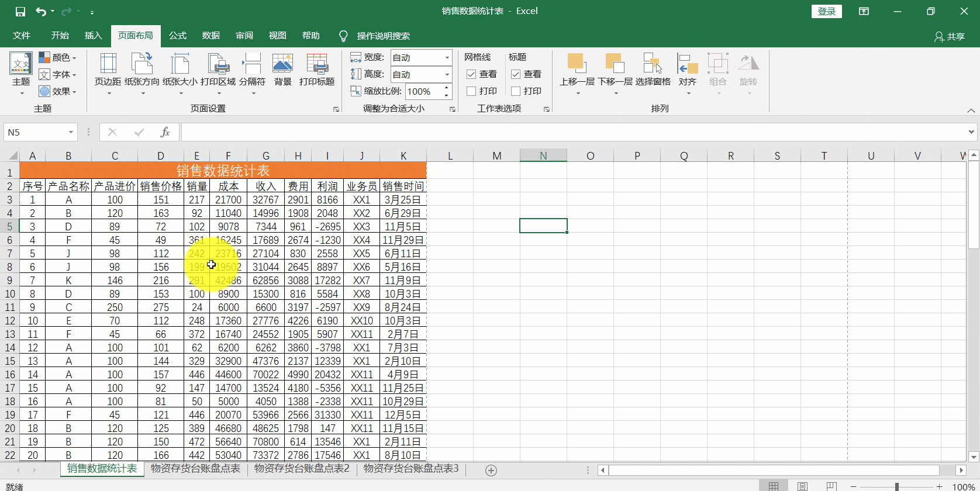Open ribbon display options icon
Image resolution: width=980 pixels, height=491 pixels.
click(864, 12)
